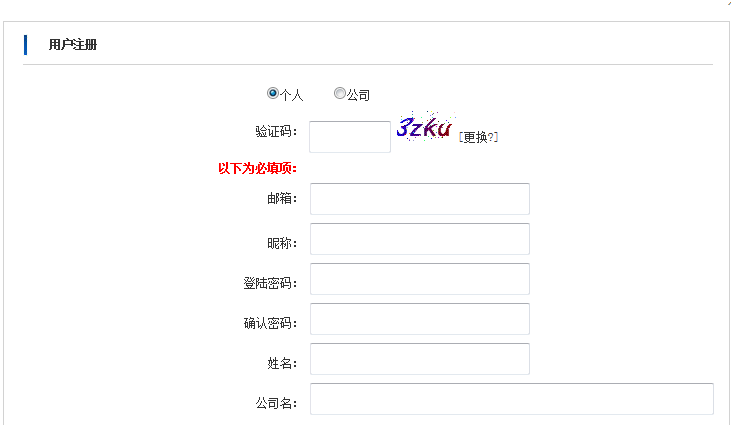Focus the 验证码 input box
Screen dimensions: 731x425
(350, 137)
